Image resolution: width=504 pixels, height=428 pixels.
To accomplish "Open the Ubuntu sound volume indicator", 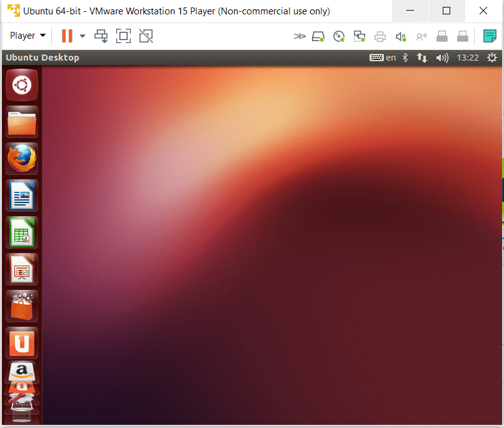I will click(x=442, y=57).
